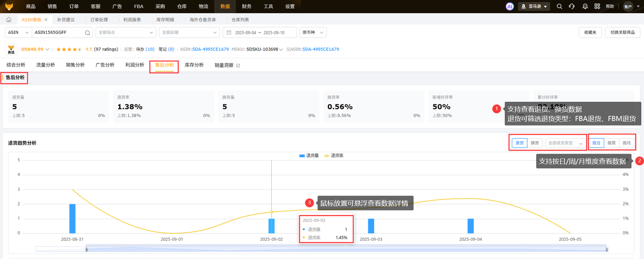
Task: Open the 财务 menu
Action: pos(247,7)
